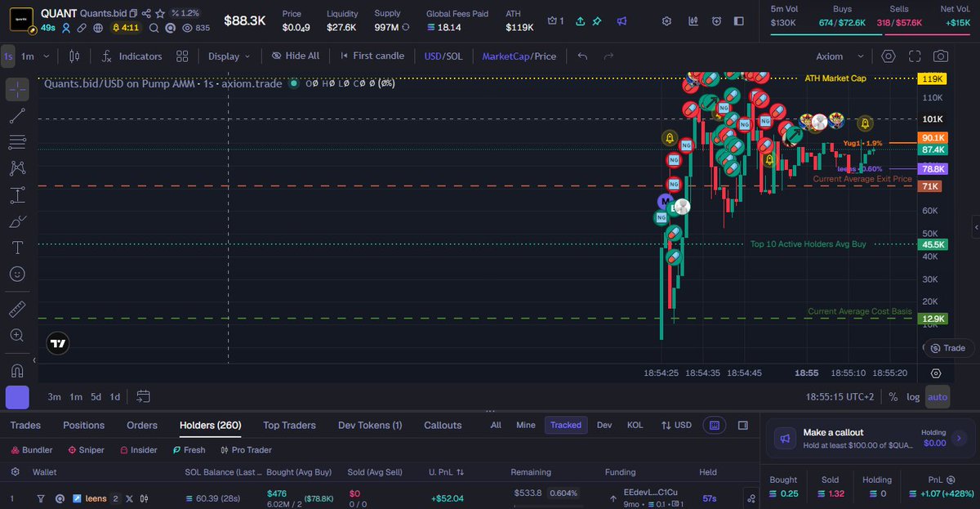Jump to First candle
980x509 pixels.
(x=371, y=56)
